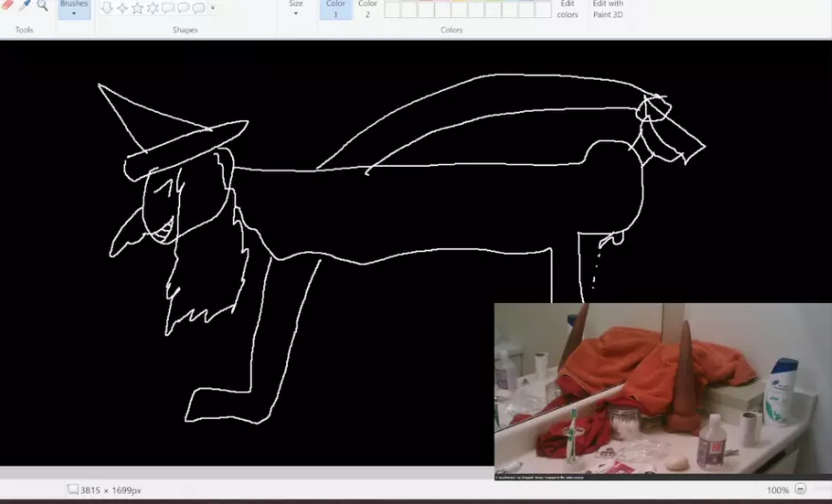Choose the cloud callout shape
This screenshot has width=832, height=504.
(x=199, y=8)
